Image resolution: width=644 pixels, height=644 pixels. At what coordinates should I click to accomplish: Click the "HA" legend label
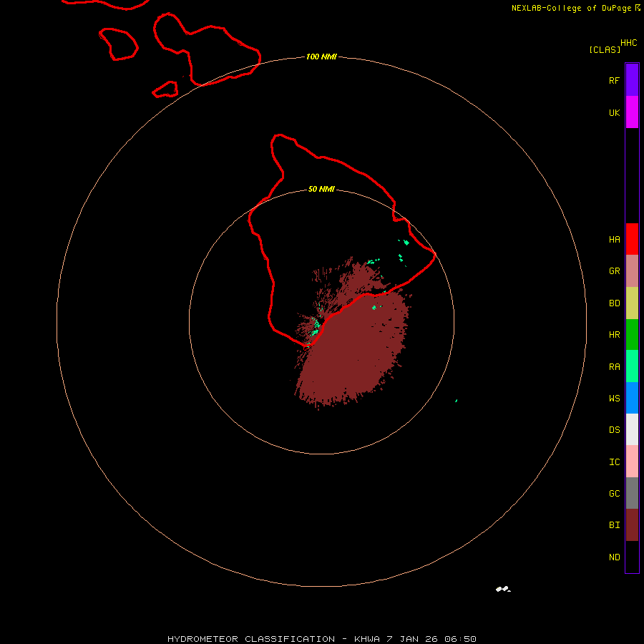pos(614,239)
